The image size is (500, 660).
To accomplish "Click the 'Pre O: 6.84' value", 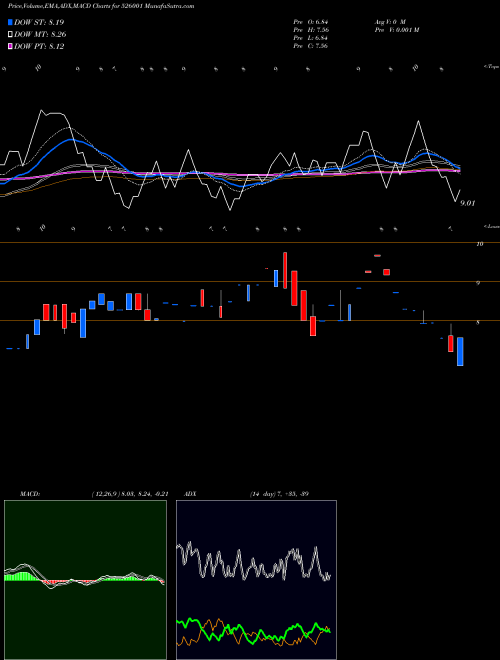I will tap(311, 22).
